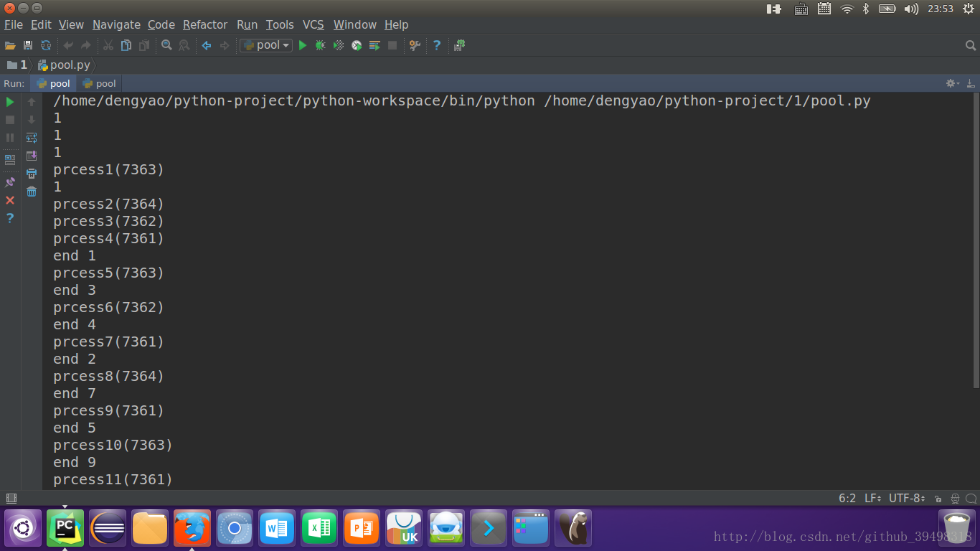The image size is (980, 551).
Task: Open Files manager folder in dock
Action: coord(150,529)
